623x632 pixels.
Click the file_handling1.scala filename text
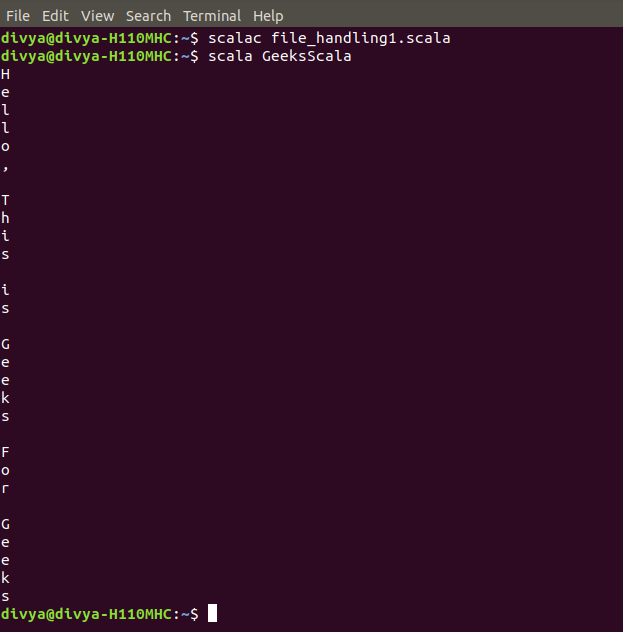tap(361, 39)
